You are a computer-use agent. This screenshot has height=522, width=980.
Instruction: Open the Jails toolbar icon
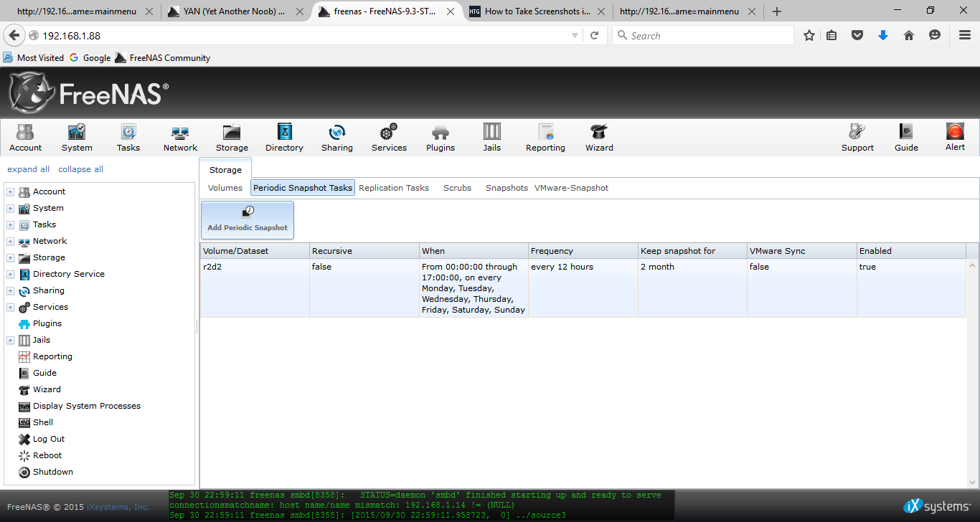[492, 138]
